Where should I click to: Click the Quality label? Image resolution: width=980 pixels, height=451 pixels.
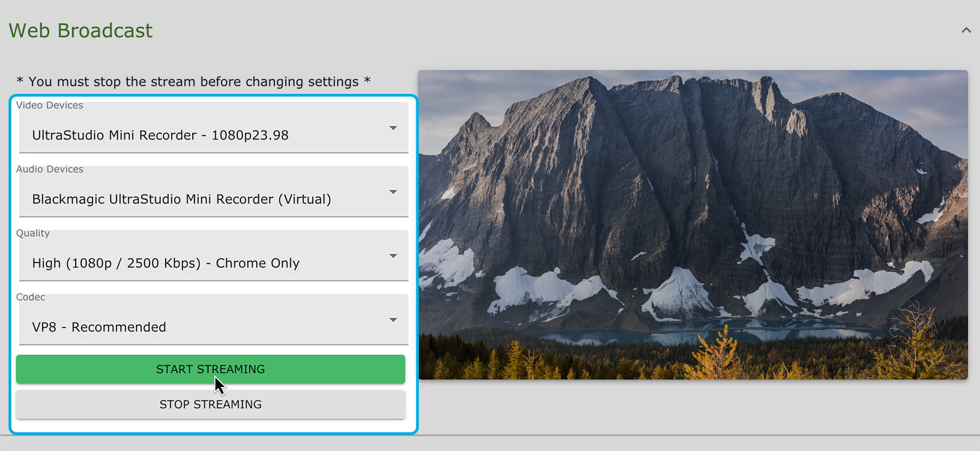tap(33, 233)
